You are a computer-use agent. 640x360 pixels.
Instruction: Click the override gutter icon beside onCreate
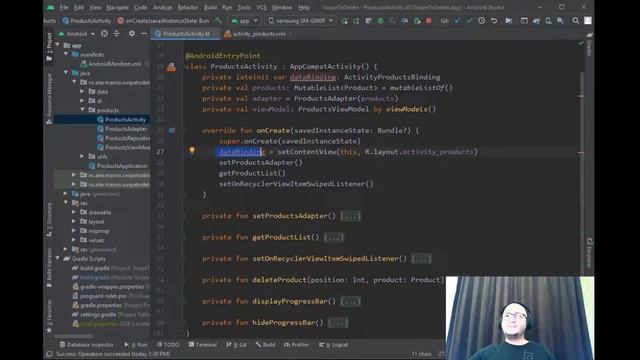(172, 131)
